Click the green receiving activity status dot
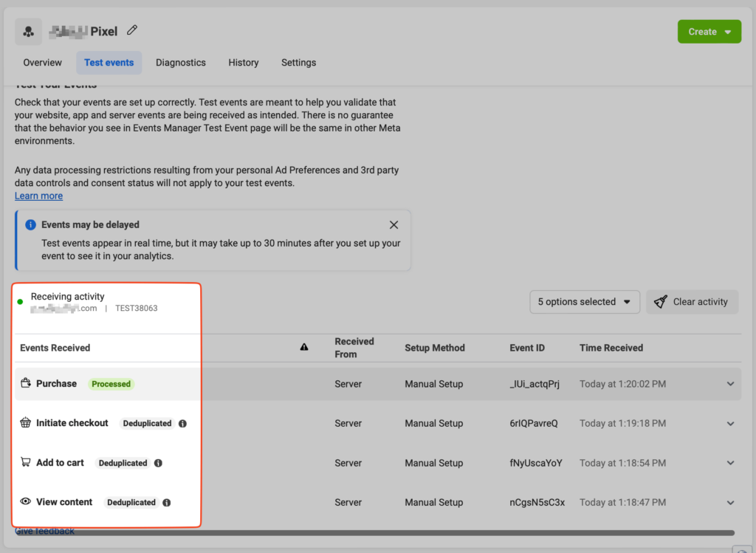The image size is (756, 553). [x=20, y=302]
